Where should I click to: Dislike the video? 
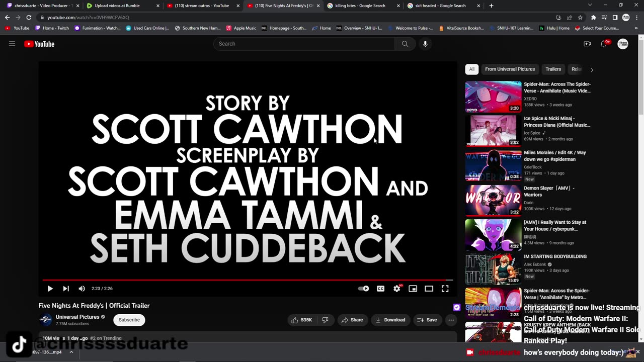click(325, 320)
